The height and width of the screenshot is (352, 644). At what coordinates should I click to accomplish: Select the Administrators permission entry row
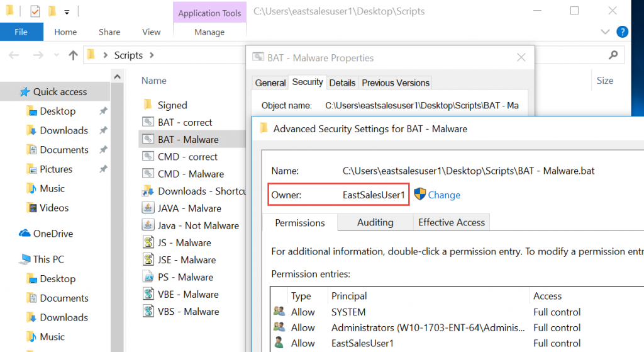pyautogui.click(x=457, y=327)
